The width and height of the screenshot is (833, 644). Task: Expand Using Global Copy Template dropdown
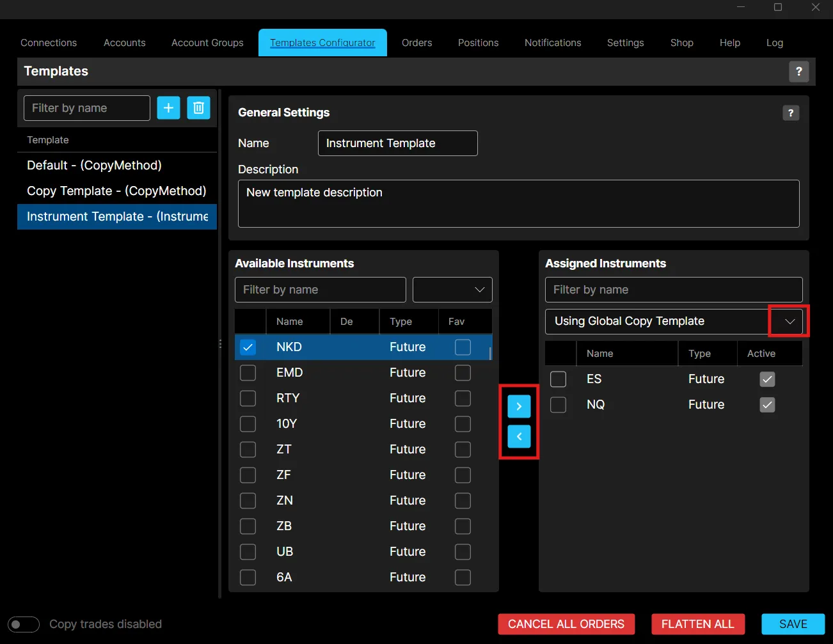[x=789, y=321]
